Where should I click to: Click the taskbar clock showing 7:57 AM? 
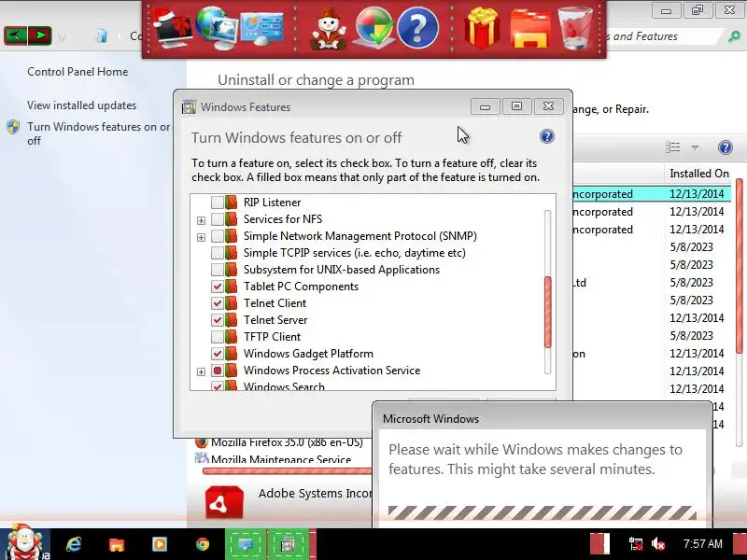coord(703,544)
